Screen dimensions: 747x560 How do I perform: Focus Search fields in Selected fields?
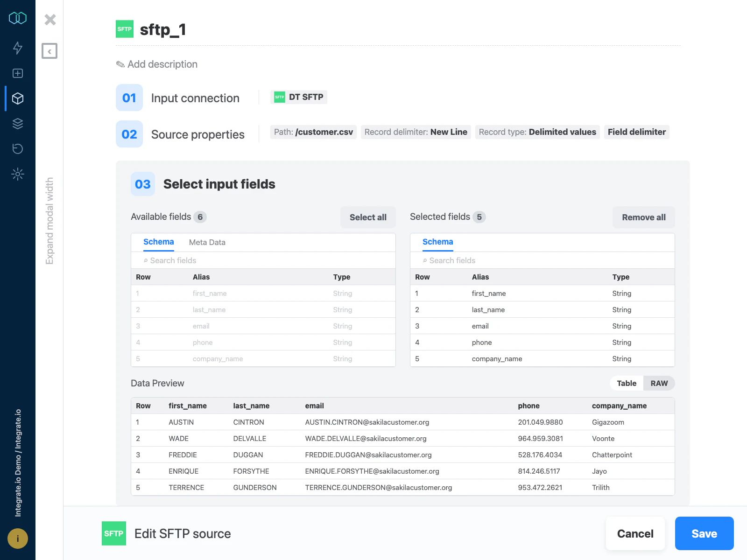pyautogui.click(x=543, y=260)
